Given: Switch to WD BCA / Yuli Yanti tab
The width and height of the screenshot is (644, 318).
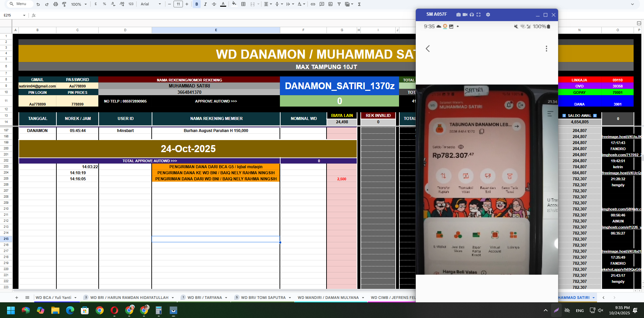Looking at the screenshot, I should coord(53,298).
